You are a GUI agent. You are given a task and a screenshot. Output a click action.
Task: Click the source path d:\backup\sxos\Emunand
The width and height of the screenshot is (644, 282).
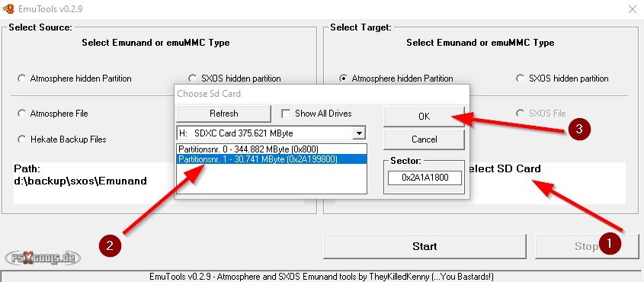tap(81, 181)
